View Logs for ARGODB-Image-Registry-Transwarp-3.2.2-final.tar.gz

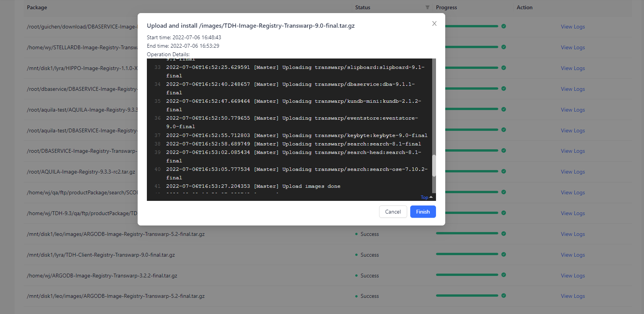point(572,276)
